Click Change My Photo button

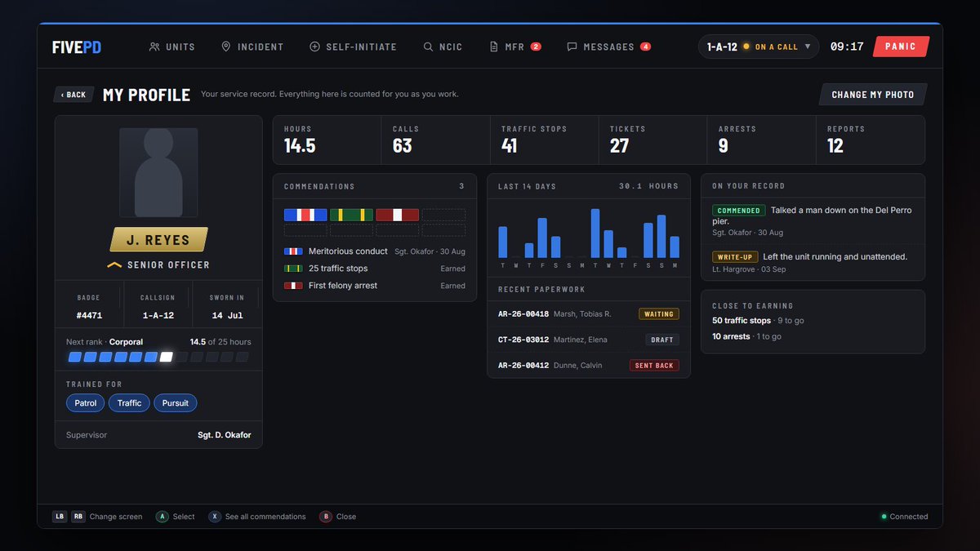[872, 95]
